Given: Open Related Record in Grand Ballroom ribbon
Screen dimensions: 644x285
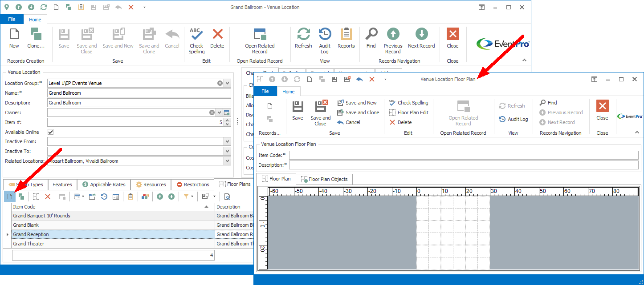Looking at the screenshot, I should [x=260, y=41].
